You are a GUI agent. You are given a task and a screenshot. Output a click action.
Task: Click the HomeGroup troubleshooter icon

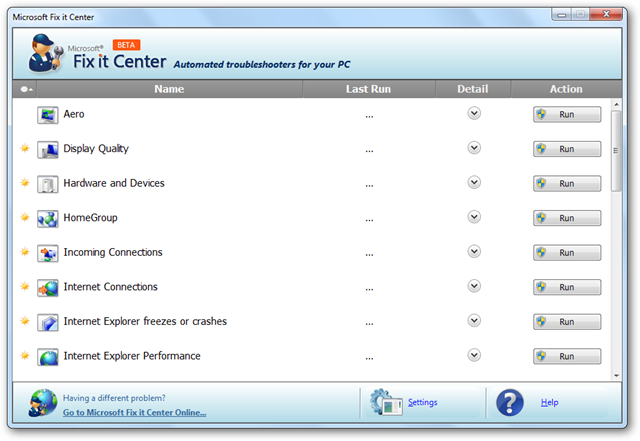(x=48, y=218)
